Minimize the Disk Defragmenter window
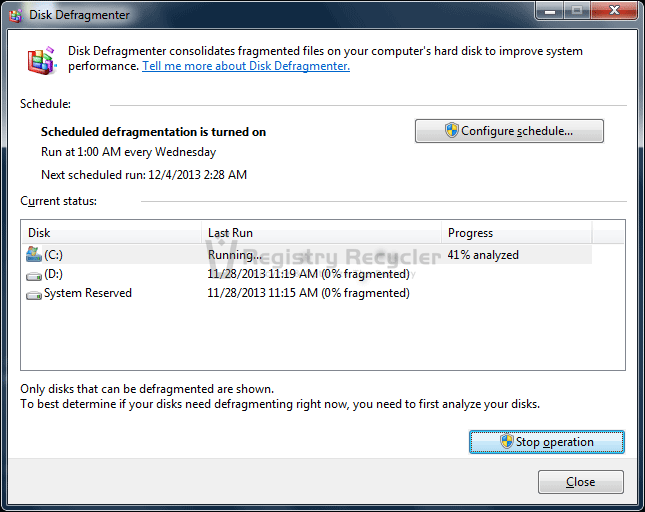 point(550,11)
